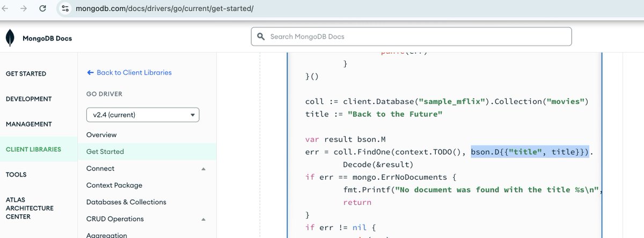The width and height of the screenshot is (644, 238).
Task: Click the back arrow beside Client Libraries
Action: (90, 72)
